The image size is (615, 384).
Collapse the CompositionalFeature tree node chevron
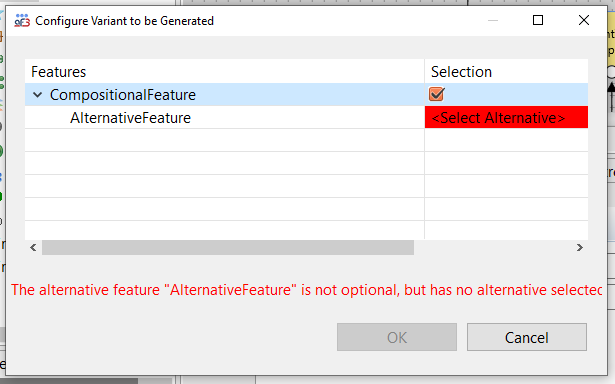tap(37, 95)
